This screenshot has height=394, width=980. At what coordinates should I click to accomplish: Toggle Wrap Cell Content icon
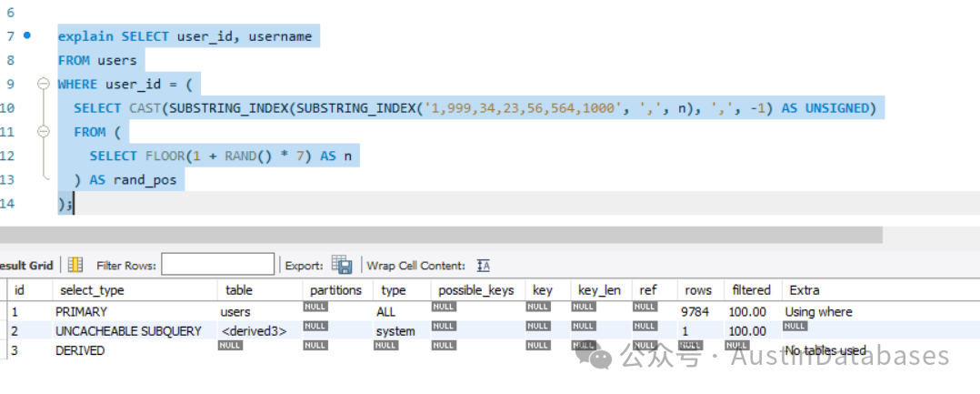pyautogui.click(x=483, y=265)
